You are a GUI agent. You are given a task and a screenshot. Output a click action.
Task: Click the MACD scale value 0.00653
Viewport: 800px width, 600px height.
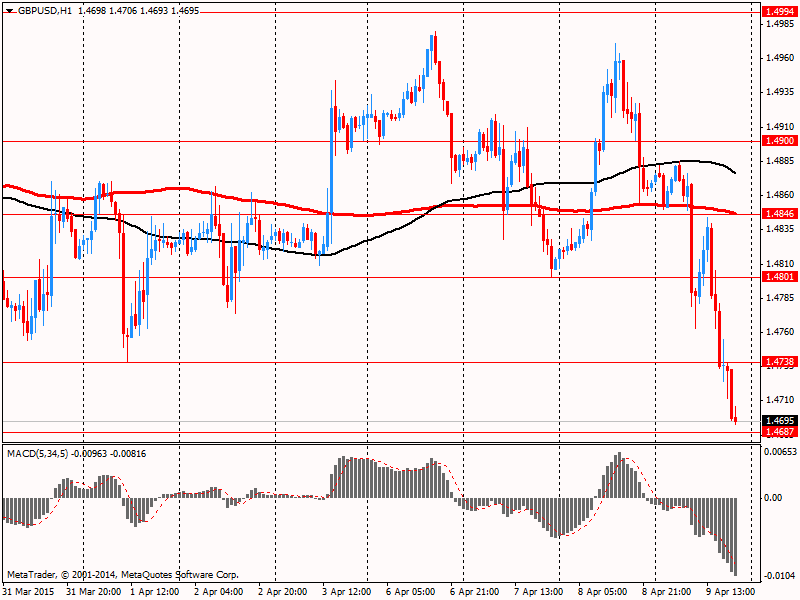click(x=781, y=452)
